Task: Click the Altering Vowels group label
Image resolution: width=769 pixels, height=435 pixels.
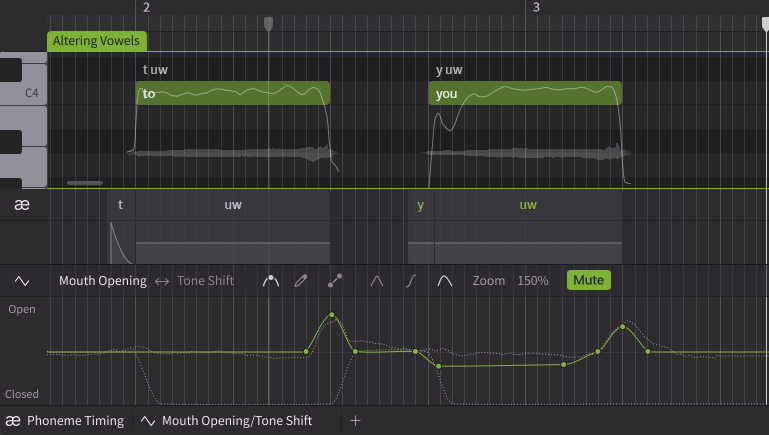Action: (97, 41)
